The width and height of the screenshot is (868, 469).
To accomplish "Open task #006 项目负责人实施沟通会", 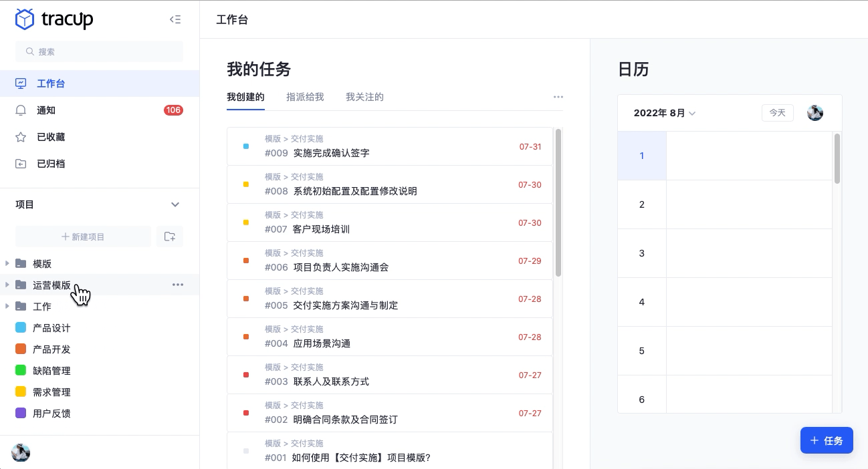I will [x=341, y=267].
